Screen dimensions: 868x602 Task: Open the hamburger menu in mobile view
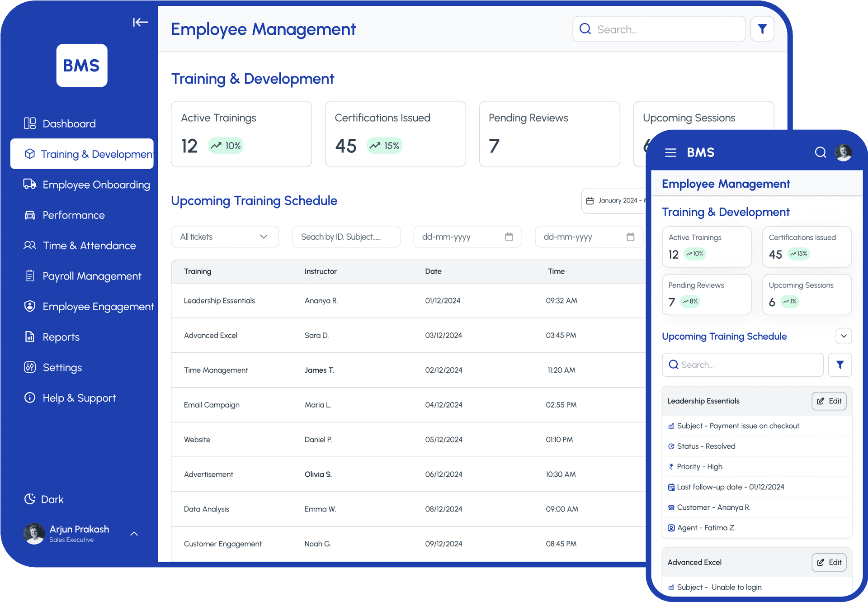[670, 152]
